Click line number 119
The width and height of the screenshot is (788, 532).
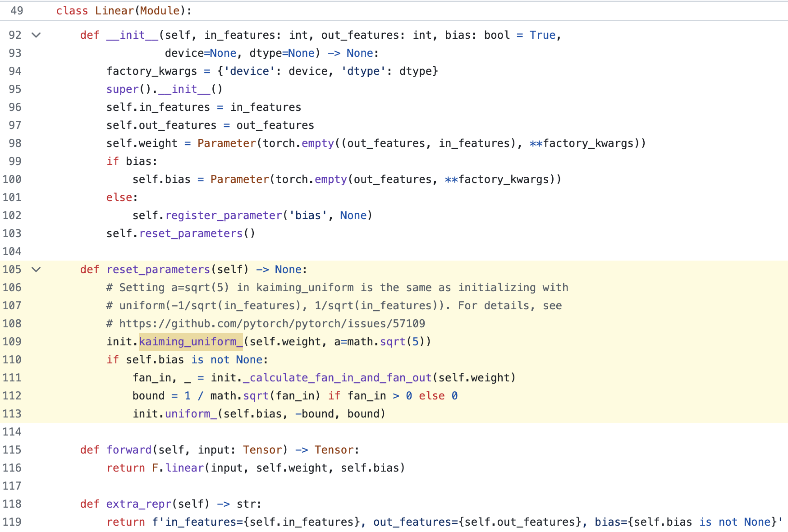tap(12, 522)
